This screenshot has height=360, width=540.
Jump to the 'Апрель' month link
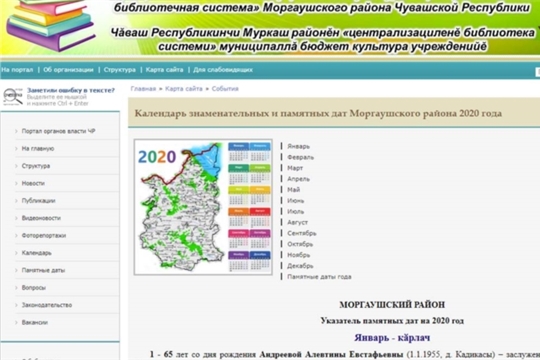tap(298, 179)
